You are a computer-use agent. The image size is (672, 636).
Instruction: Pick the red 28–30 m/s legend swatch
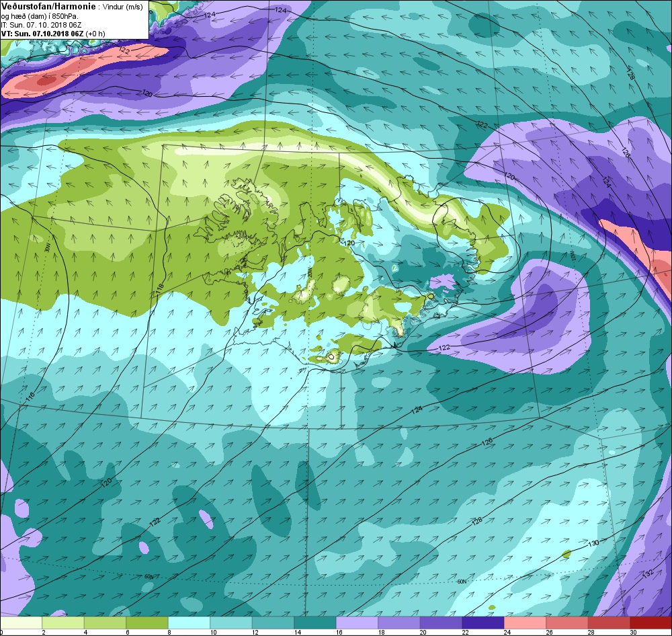click(609, 623)
